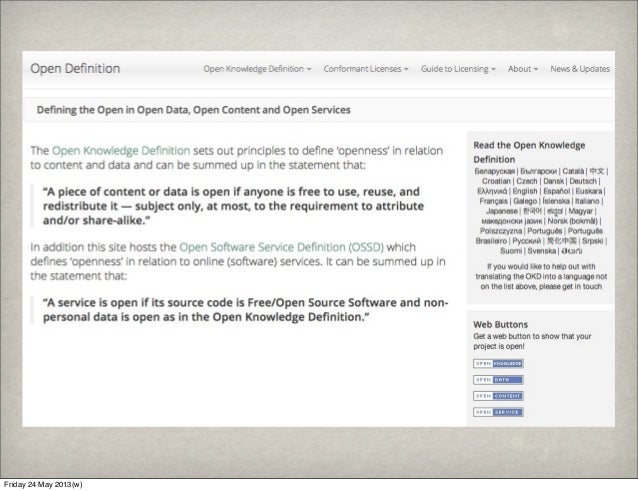Viewport: 638px width, 491px height.
Task: Click the 'Defining the Open in Open Data' banner heading
Action: [193, 110]
